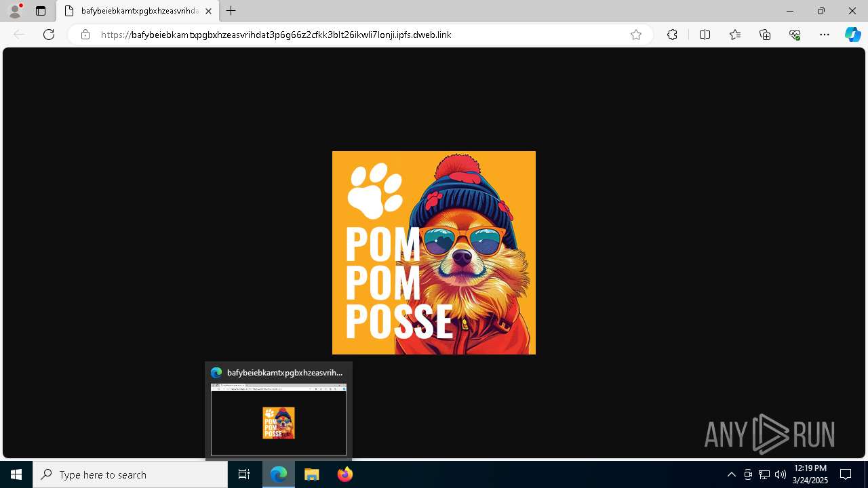
Task: Close the bafybeiebkamtxpgbxhzeasvrih tab
Action: pyautogui.click(x=208, y=11)
